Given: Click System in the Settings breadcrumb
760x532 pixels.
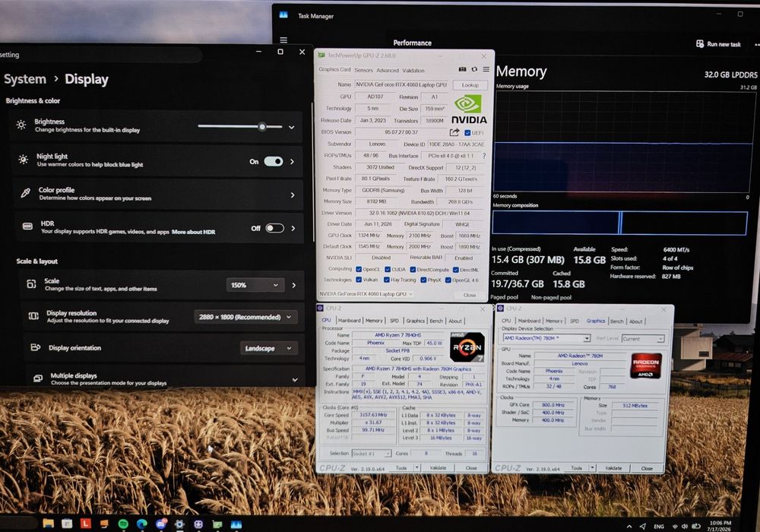Looking at the screenshot, I should [25, 79].
